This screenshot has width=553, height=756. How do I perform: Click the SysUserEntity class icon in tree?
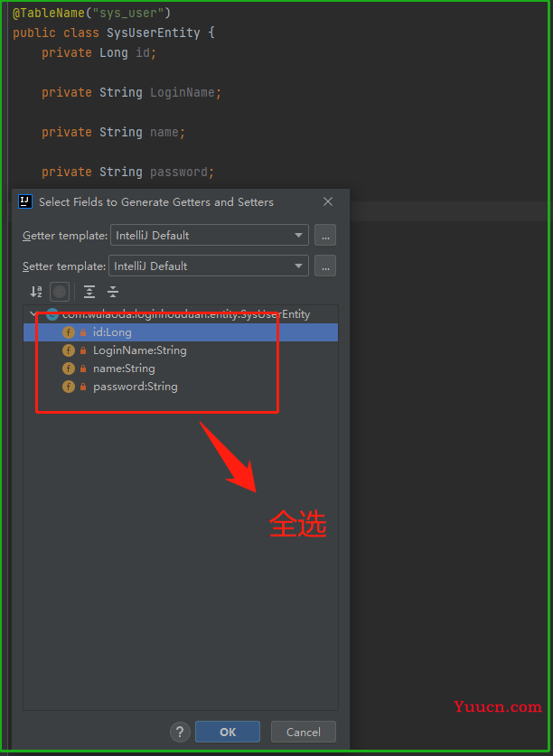point(52,314)
